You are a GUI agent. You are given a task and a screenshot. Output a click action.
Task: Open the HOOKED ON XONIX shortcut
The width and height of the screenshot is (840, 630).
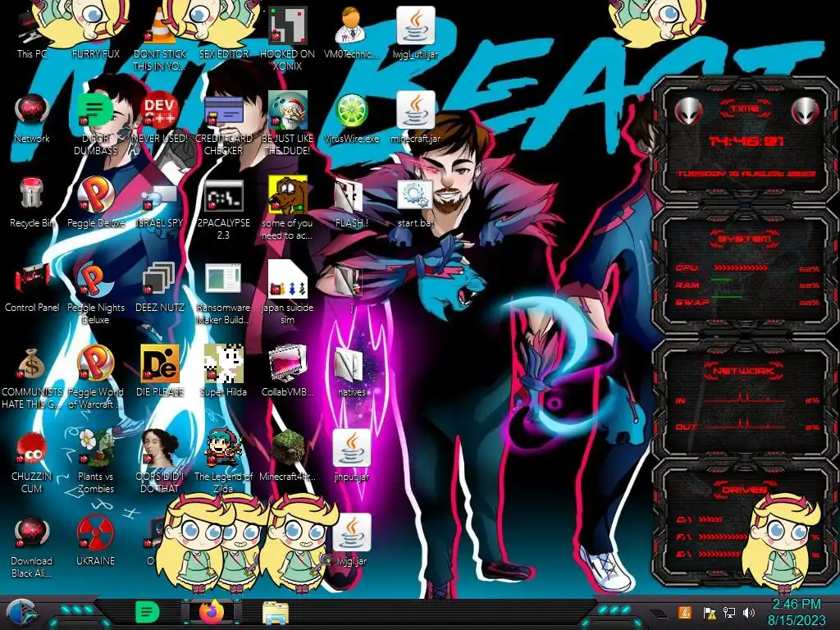point(287,39)
